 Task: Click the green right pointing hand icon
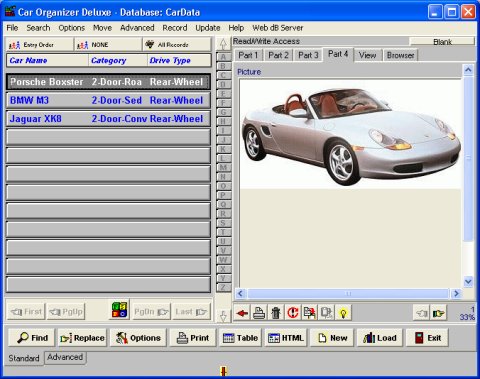pyautogui.click(x=438, y=313)
